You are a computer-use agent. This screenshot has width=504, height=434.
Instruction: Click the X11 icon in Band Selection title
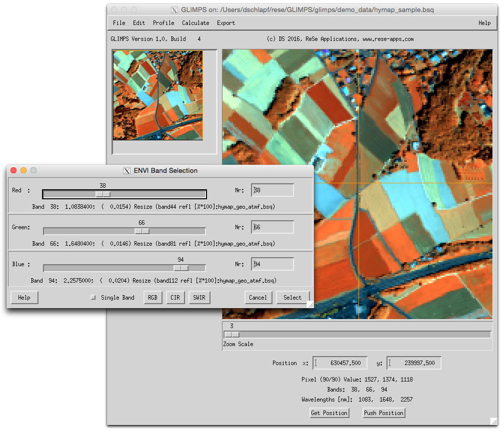(127, 171)
